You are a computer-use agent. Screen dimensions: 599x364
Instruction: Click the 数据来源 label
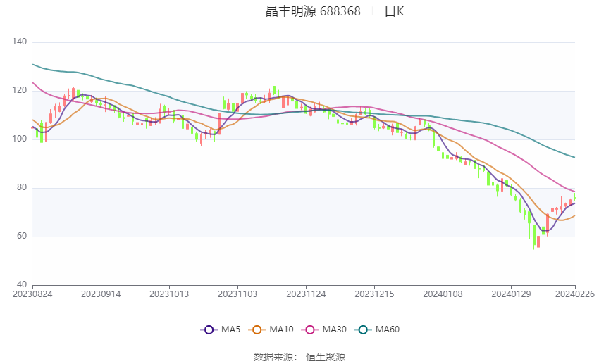tap(273, 357)
